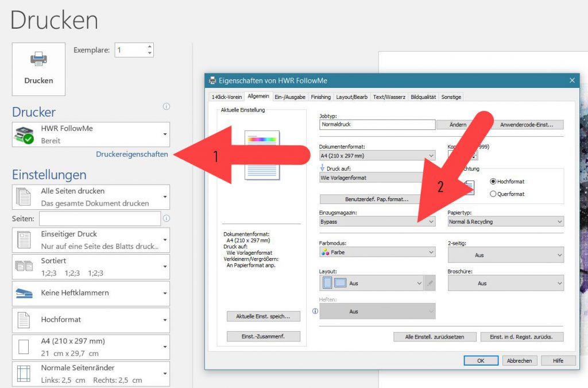Viewport: 588px width, 388px height.
Task: Click the printer status icon of HWR FollowMe
Action: [24, 135]
